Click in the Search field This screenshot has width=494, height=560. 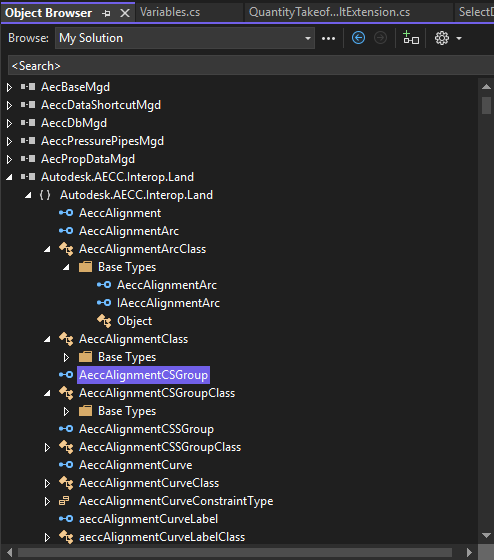(x=250, y=65)
